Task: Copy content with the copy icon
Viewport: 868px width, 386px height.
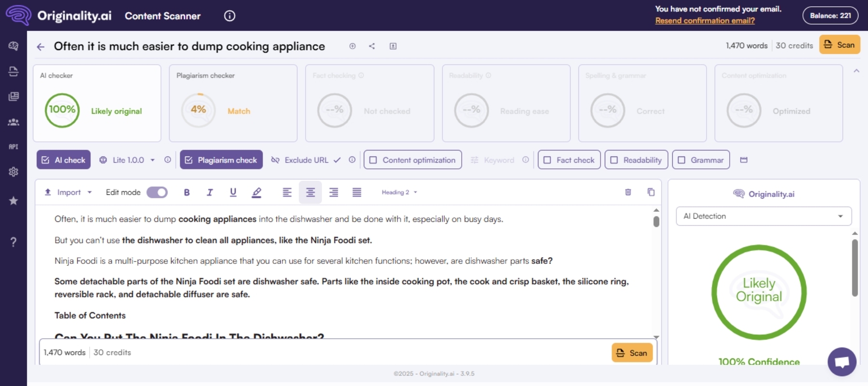Action: [x=651, y=192]
